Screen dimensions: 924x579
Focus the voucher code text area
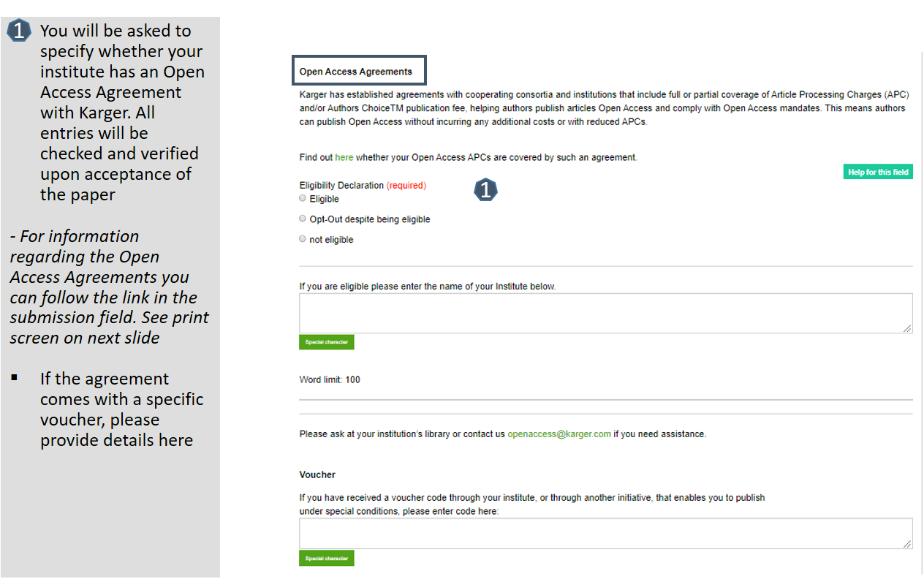coord(606,533)
